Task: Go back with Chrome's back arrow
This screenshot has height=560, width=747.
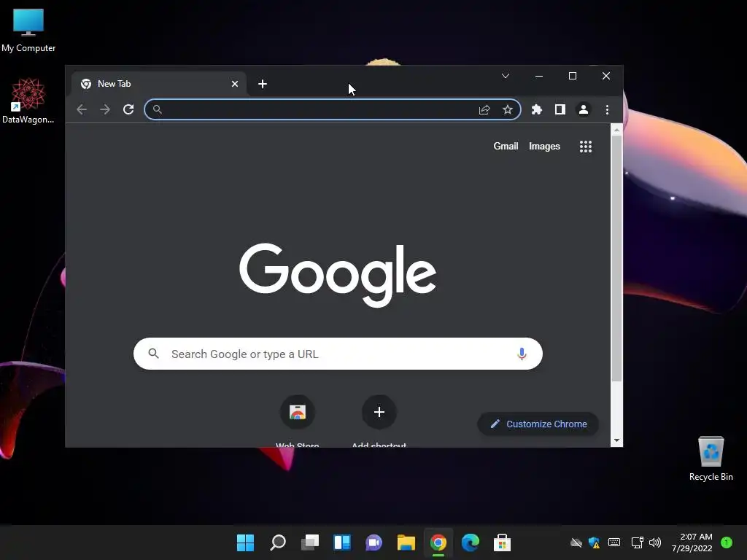Action: pos(82,109)
